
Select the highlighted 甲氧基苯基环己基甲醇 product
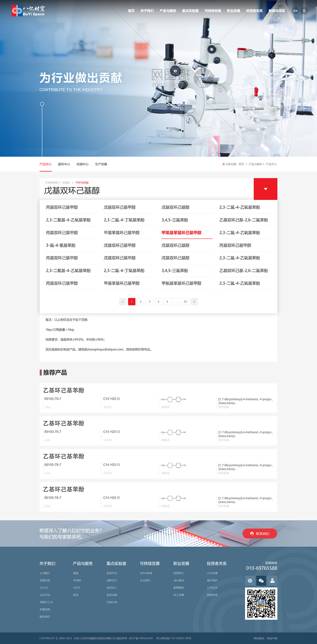[181, 233]
